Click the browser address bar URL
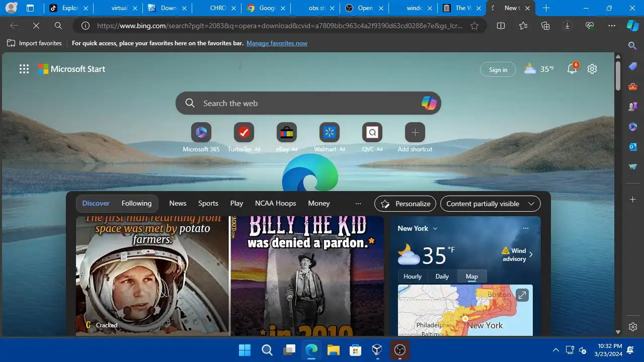This screenshot has width=644, height=362. pos(280,26)
